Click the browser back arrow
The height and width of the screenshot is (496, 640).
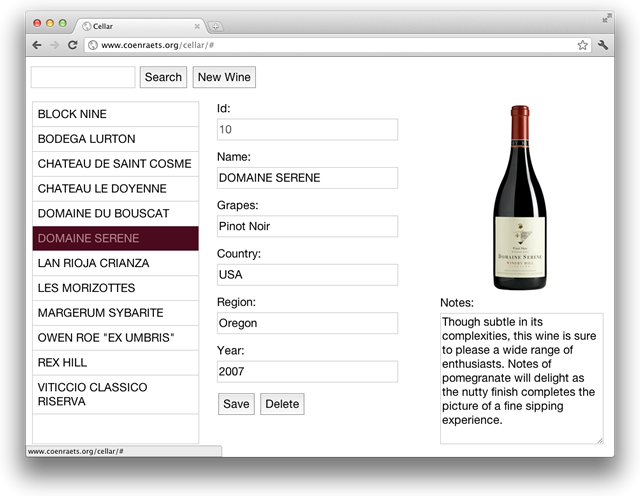tap(37, 45)
